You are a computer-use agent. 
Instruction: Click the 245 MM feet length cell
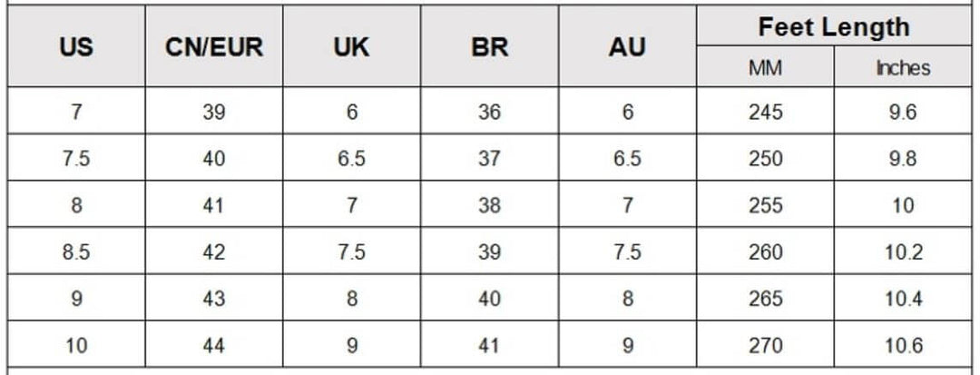coord(765,113)
